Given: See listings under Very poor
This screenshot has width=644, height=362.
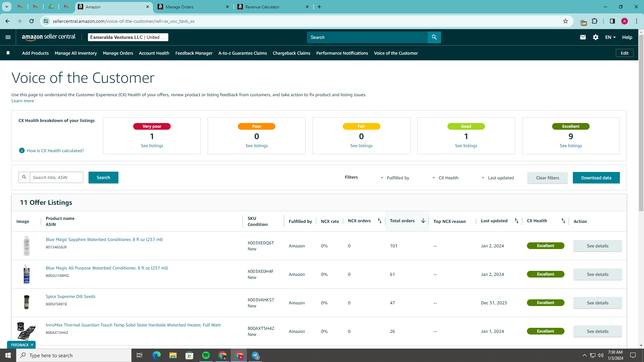Looking at the screenshot, I should point(152,145).
